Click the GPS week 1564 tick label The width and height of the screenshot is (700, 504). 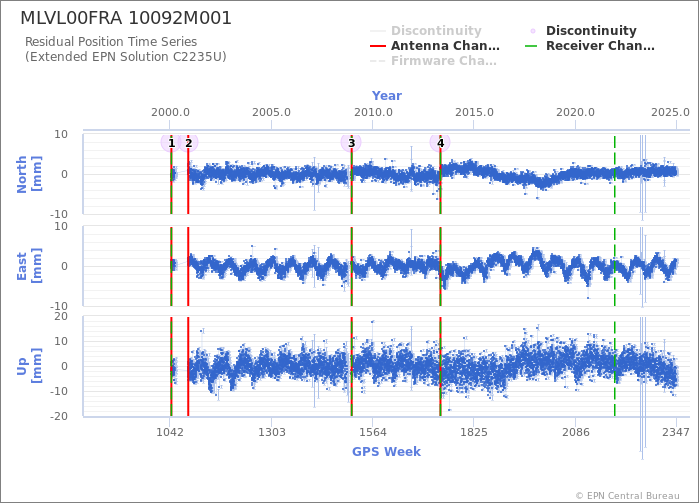point(373,432)
